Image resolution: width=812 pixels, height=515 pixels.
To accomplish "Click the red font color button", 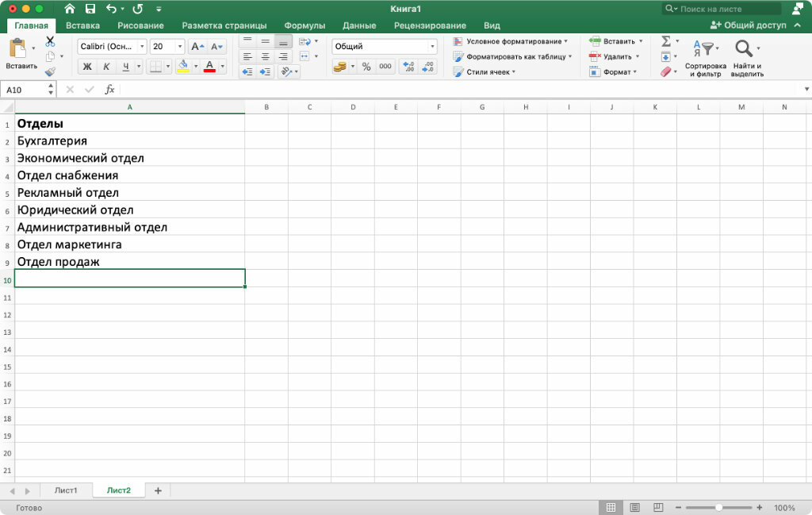I will (x=209, y=67).
